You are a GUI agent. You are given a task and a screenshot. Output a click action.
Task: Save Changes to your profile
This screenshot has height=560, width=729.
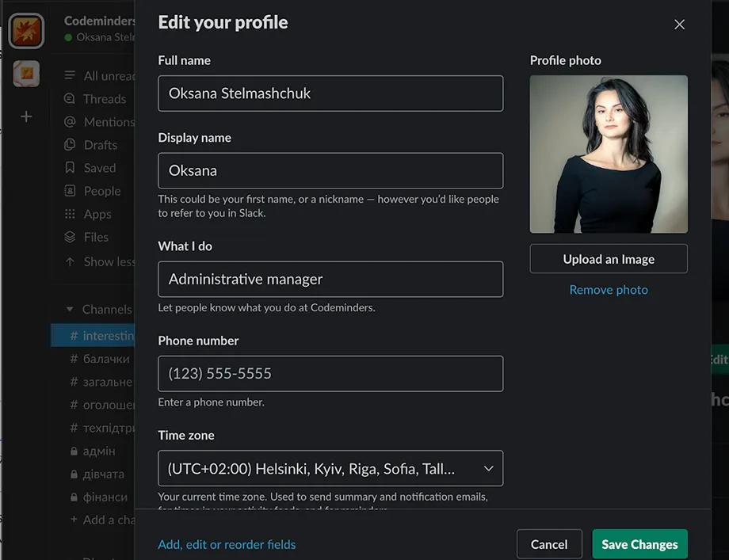pos(639,544)
